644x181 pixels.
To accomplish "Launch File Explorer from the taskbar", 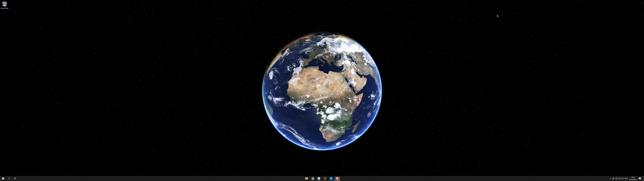I will [306, 178].
